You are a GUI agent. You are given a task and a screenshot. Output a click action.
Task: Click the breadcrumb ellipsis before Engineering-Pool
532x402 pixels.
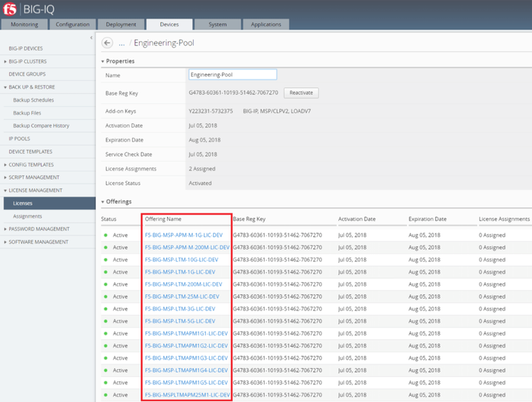click(122, 43)
